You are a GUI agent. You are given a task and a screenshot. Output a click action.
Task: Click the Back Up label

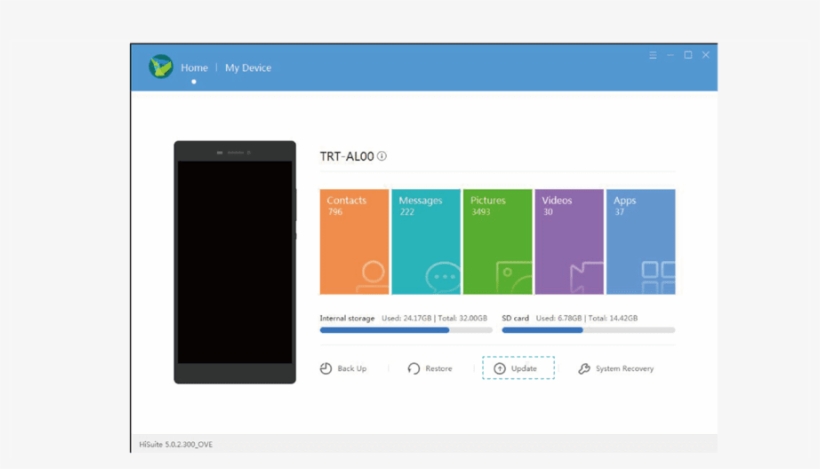[352, 369]
